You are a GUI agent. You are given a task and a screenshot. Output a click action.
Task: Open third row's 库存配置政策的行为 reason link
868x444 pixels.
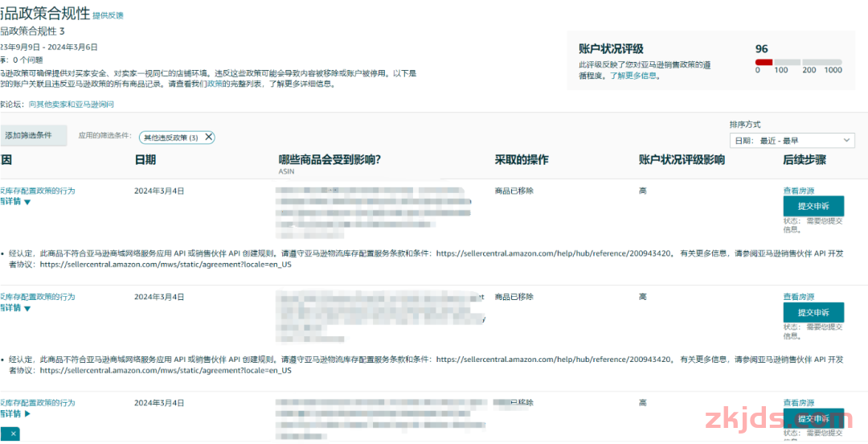coord(38,403)
